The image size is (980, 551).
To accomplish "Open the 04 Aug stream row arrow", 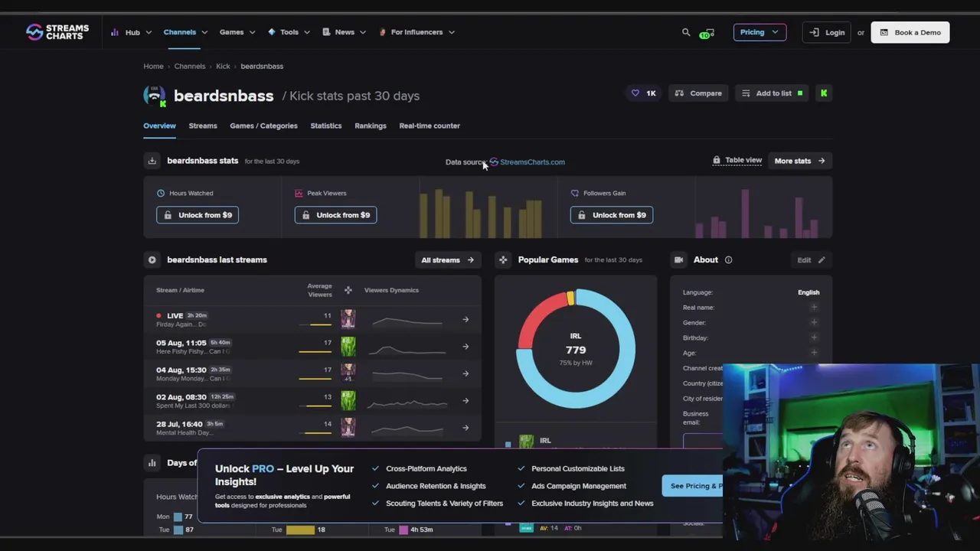I will (465, 373).
